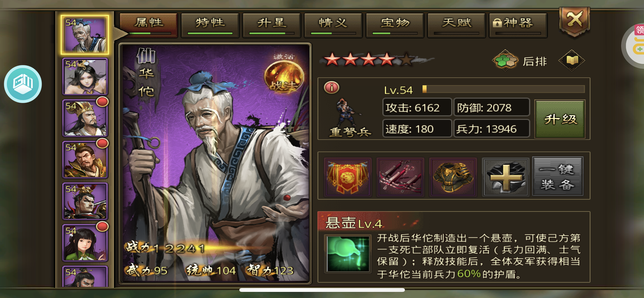The image size is (644, 298).
Task: Click the 升级 level up button
Action: [560, 119]
